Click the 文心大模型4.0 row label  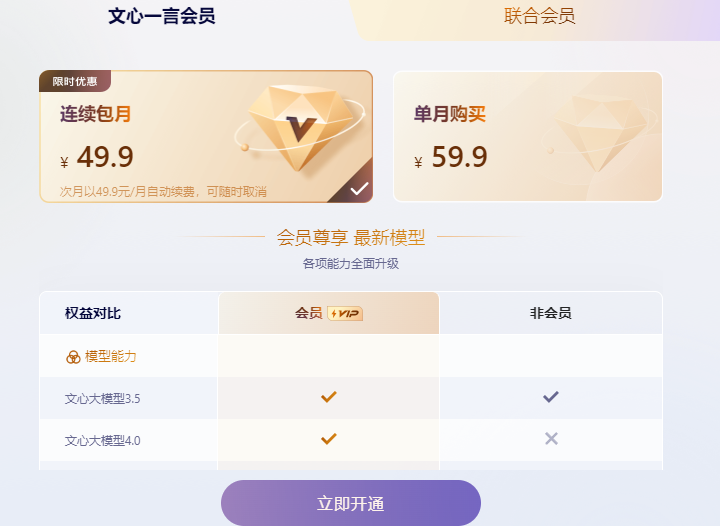click(x=103, y=439)
